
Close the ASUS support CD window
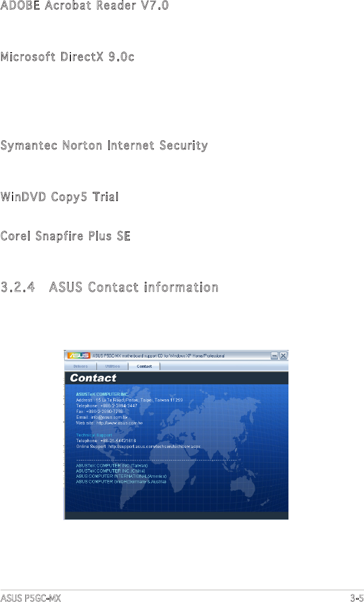(x=283, y=356)
